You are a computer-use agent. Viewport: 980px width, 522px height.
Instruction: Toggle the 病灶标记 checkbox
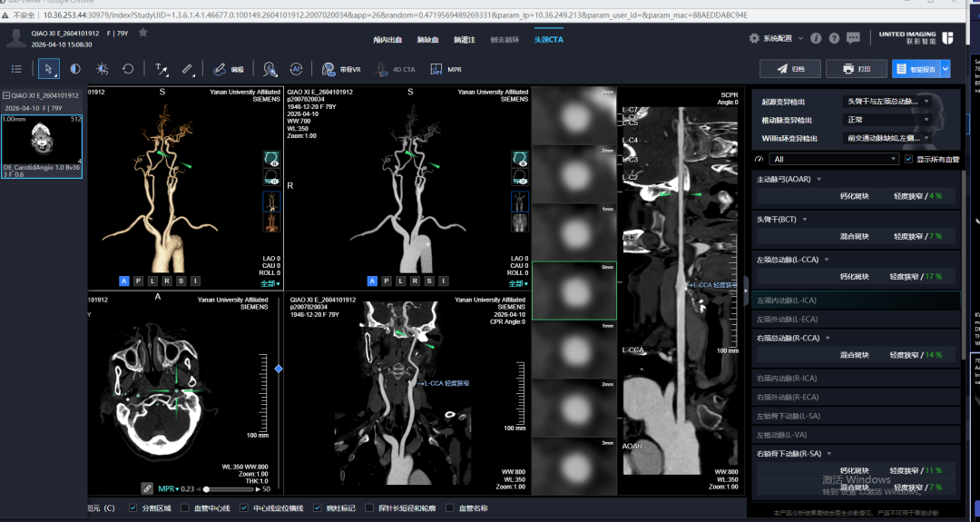tap(317, 508)
